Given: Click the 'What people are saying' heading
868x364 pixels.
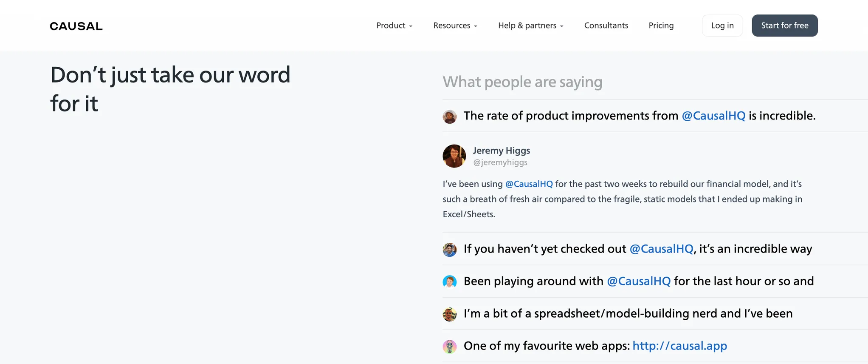Looking at the screenshot, I should pyautogui.click(x=522, y=82).
